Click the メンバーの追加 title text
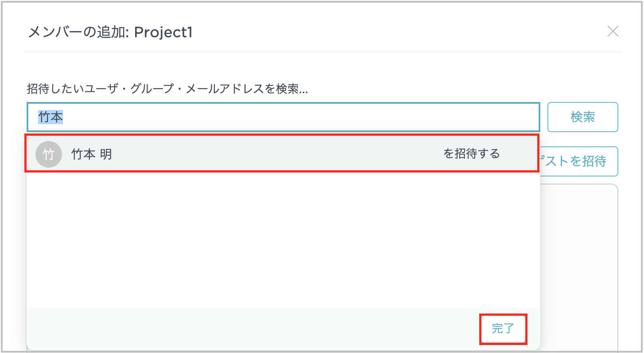The image size is (644, 353). 78,32
